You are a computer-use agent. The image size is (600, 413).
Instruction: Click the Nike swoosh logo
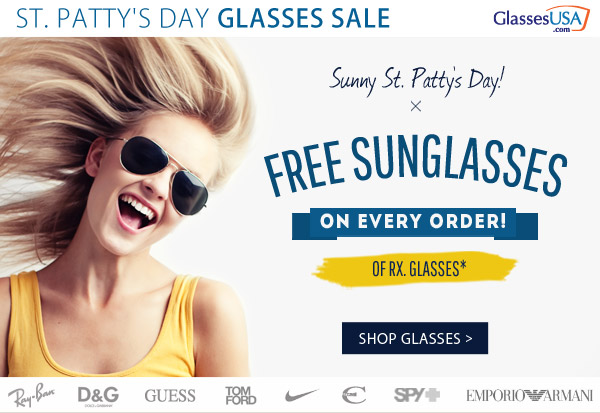click(301, 395)
